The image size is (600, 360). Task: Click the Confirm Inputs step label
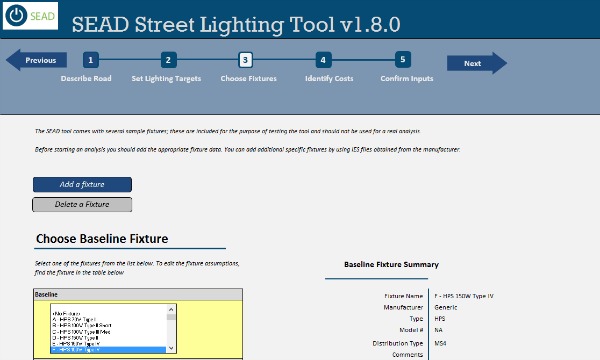[x=407, y=78]
